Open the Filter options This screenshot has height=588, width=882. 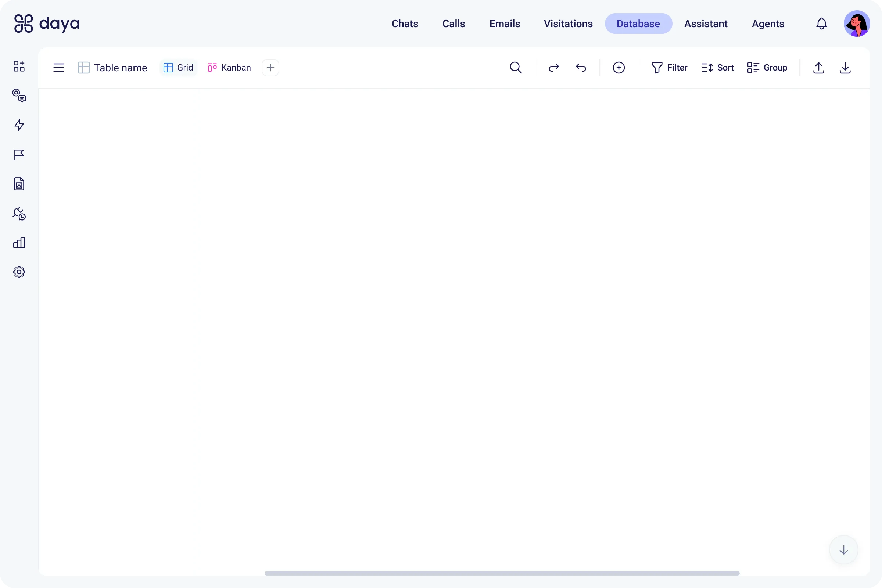tap(669, 68)
